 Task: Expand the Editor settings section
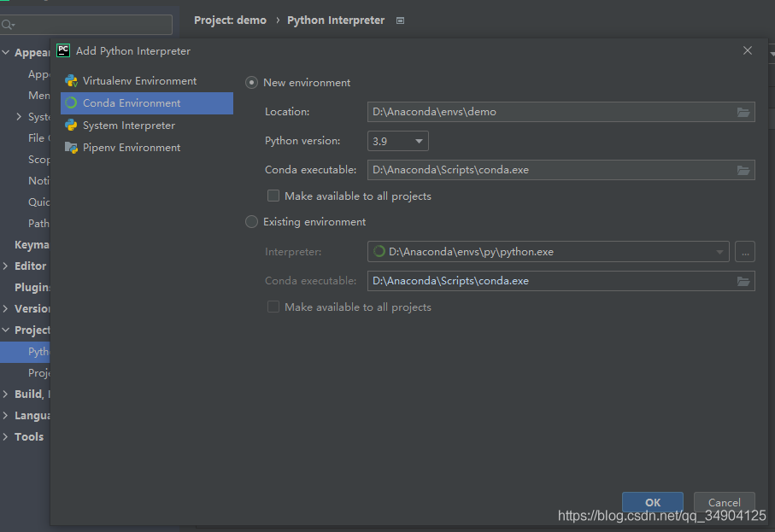coord(7,266)
